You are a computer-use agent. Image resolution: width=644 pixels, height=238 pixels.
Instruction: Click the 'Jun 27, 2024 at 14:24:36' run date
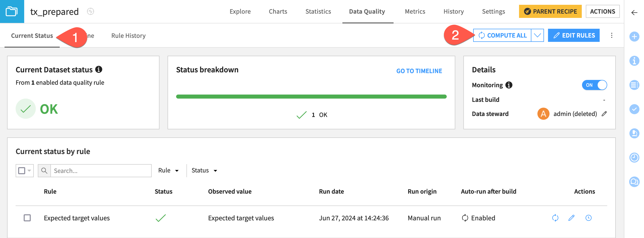(x=354, y=218)
